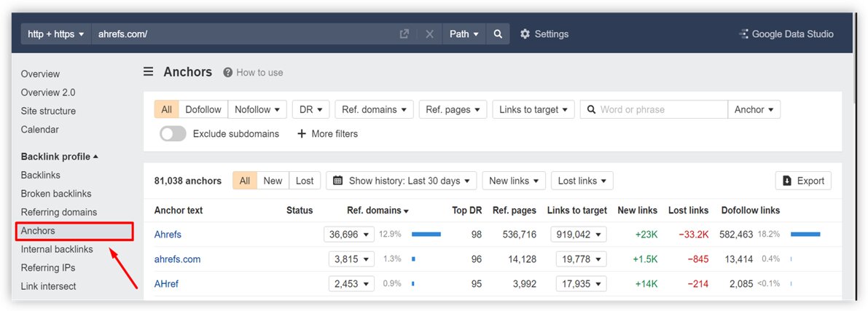Viewport: 868px width, 311px height.
Task: Sort by Links to target column header
Action: tap(576, 210)
